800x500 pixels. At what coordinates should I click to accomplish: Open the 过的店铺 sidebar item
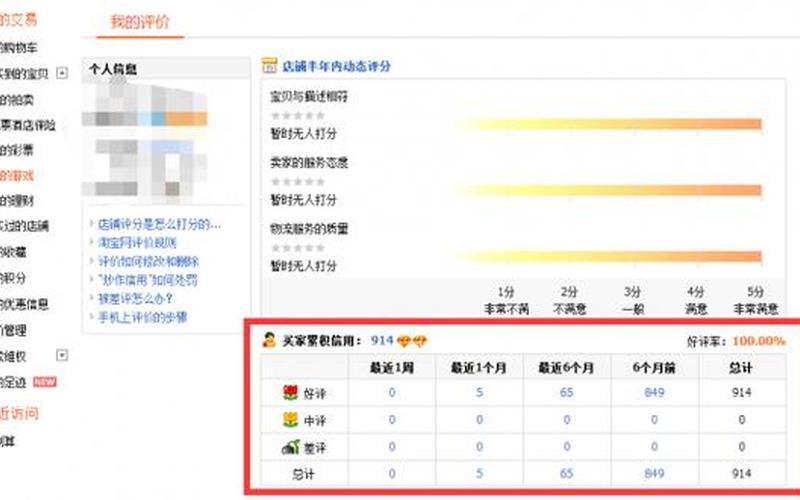click(x=24, y=226)
